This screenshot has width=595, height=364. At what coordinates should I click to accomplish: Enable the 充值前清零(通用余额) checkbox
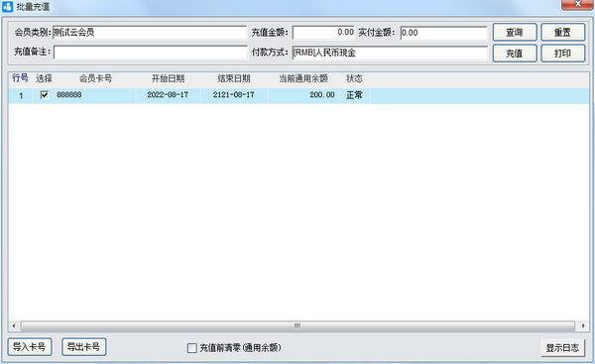point(192,348)
